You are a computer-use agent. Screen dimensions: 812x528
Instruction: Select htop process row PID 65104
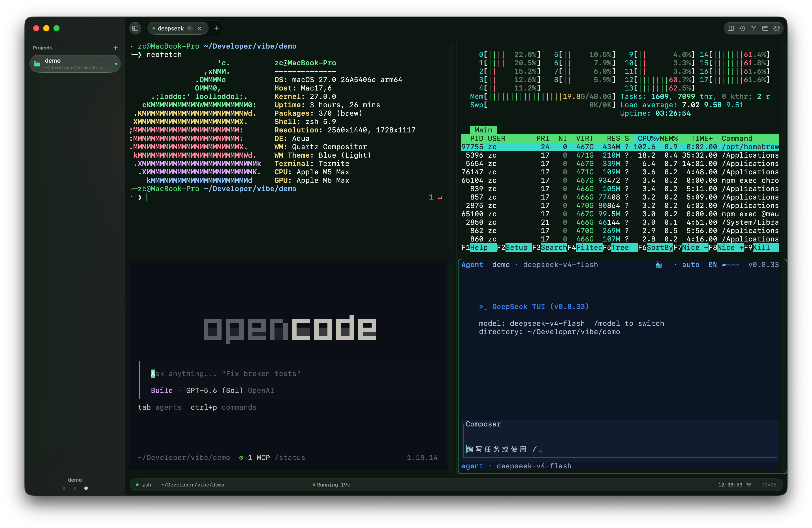click(x=620, y=181)
